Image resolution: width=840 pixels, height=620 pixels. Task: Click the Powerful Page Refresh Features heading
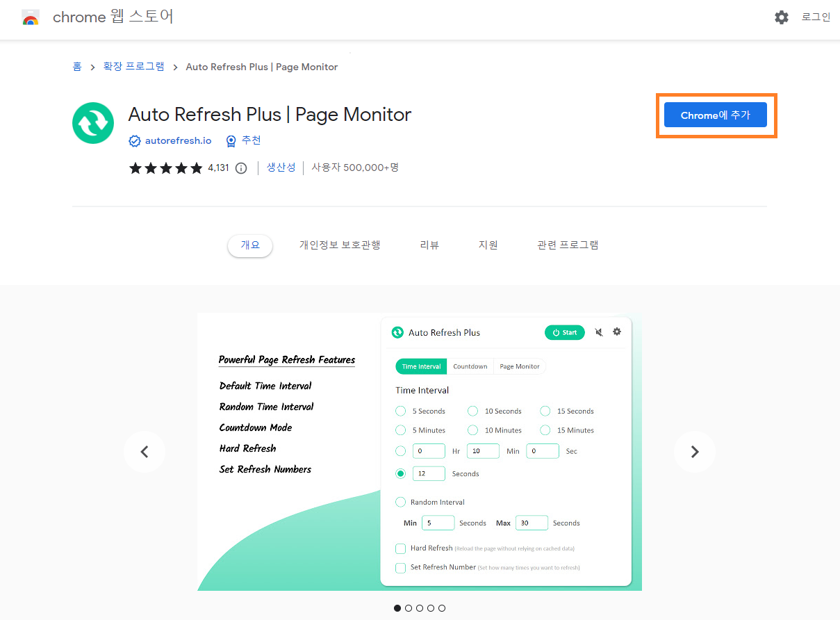click(x=287, y=359)
